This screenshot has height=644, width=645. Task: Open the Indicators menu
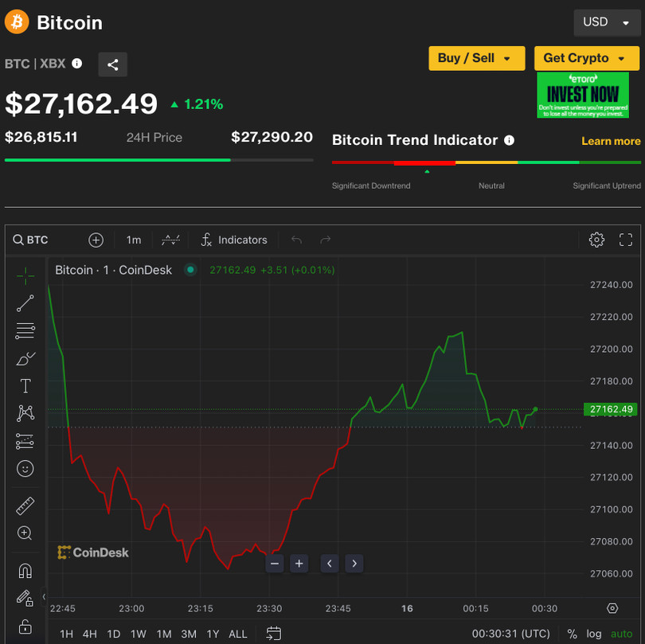pyautogui.click(x=234, y=240)
